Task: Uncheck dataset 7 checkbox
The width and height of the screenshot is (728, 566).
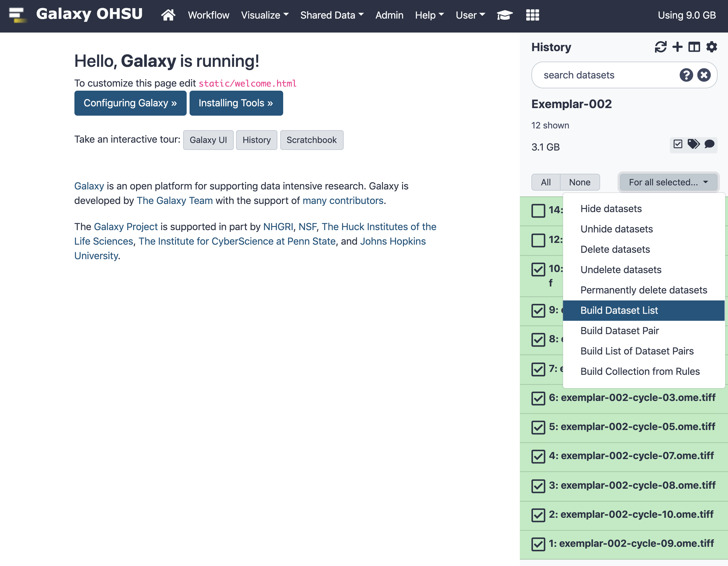Action: (x=538, y=369)
